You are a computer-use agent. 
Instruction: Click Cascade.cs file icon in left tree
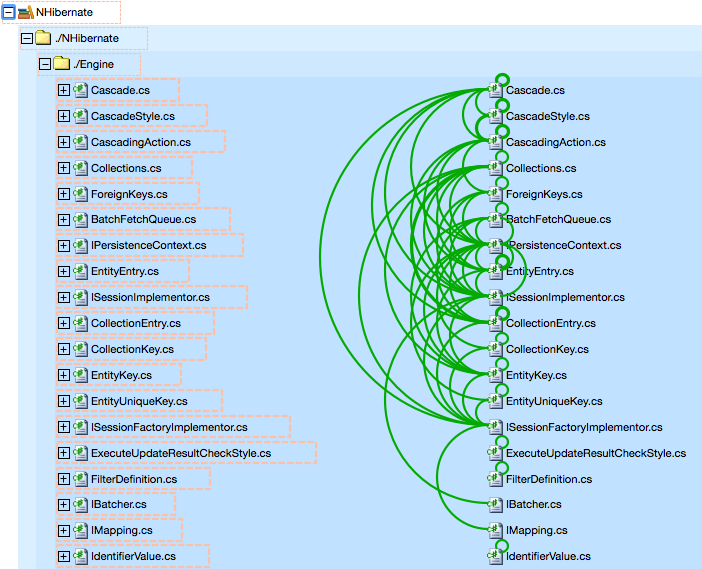point(80,90)
